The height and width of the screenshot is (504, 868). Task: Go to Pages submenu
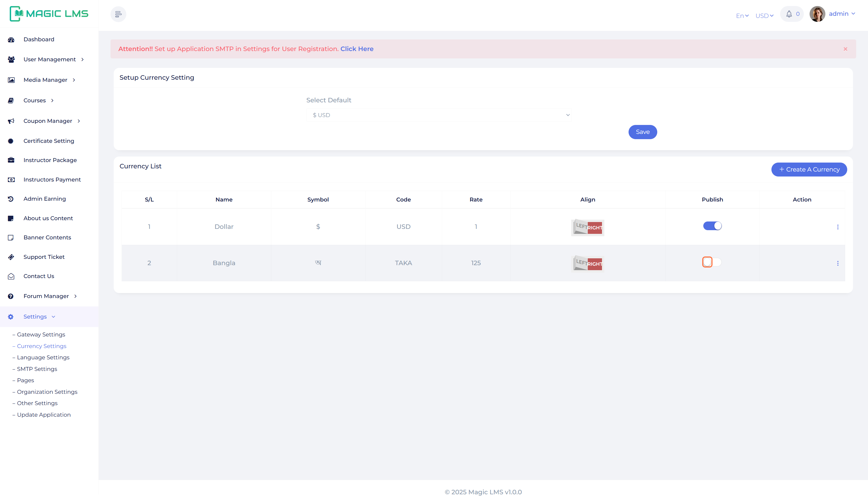click(26, 380)
